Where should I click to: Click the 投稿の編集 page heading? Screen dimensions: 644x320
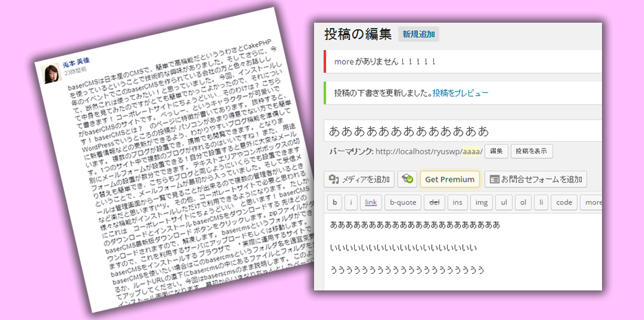tap(357, 34)
